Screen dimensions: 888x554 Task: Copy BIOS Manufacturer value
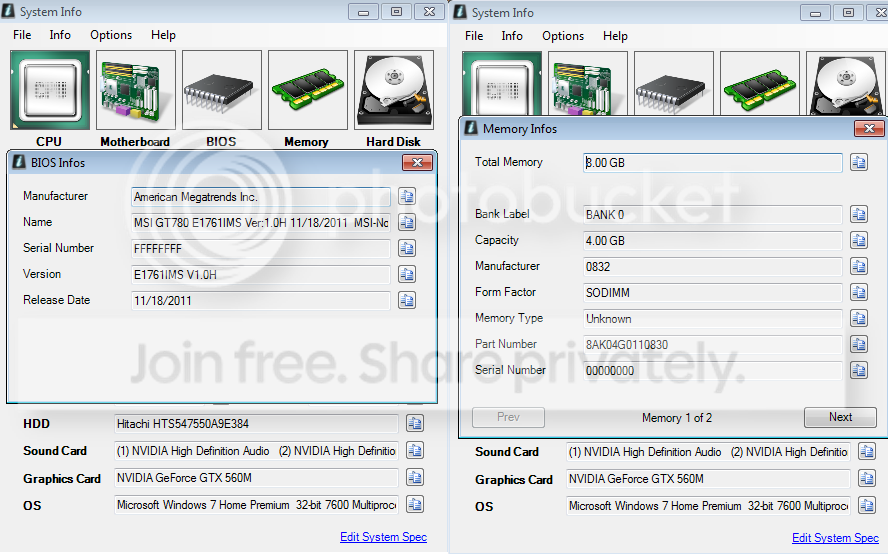[407, 197]
